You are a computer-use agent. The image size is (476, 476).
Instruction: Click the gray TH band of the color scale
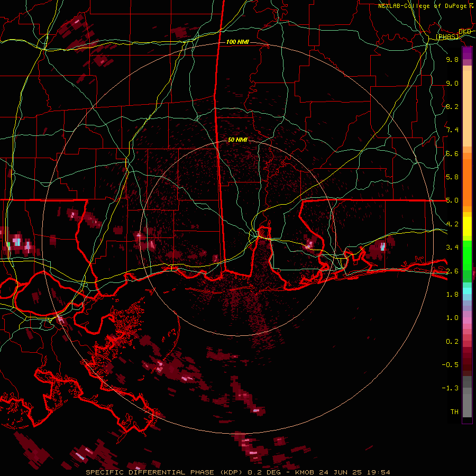coord(467,404)
